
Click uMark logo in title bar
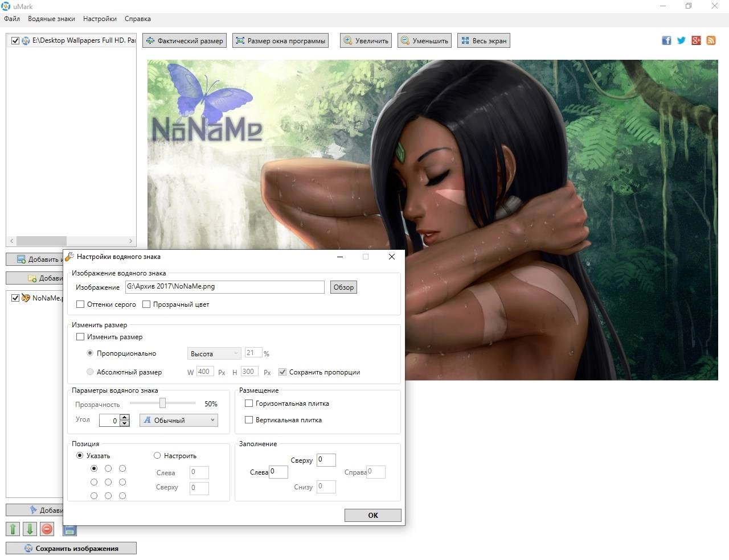6,6
